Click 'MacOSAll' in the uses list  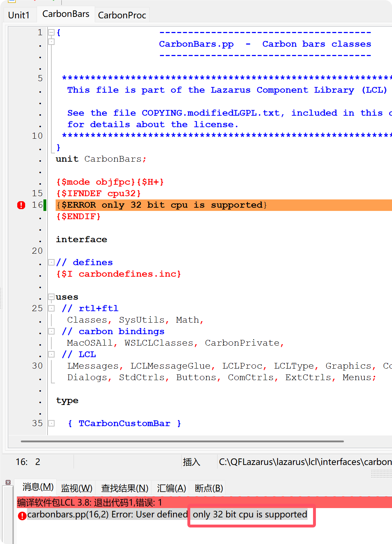[x=90, y=343]
